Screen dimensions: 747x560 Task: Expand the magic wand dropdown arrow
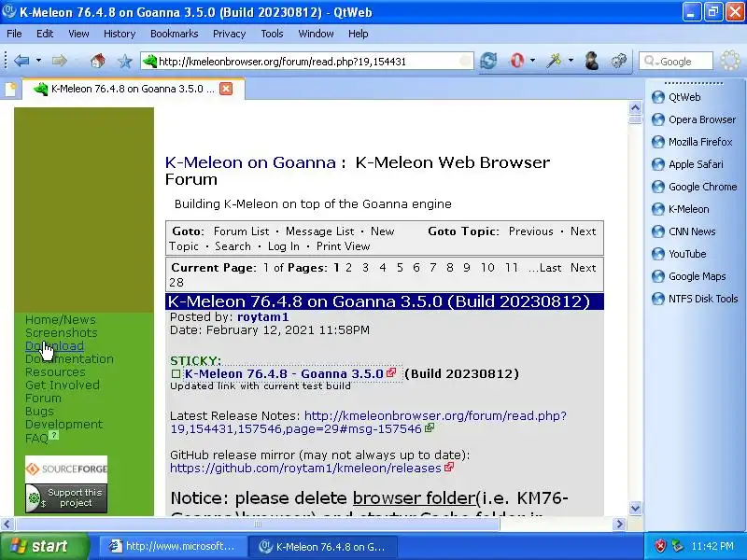coord(571,61)
